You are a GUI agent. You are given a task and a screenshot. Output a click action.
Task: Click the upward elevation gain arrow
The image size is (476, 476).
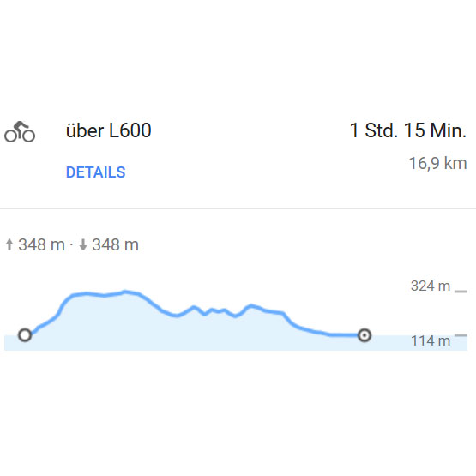pos(9,244)
